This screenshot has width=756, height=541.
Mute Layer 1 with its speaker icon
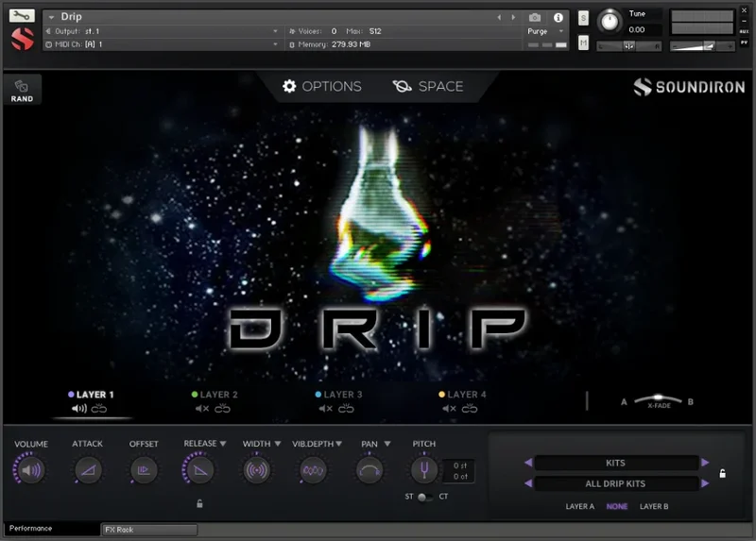click(x=79, y=409)
